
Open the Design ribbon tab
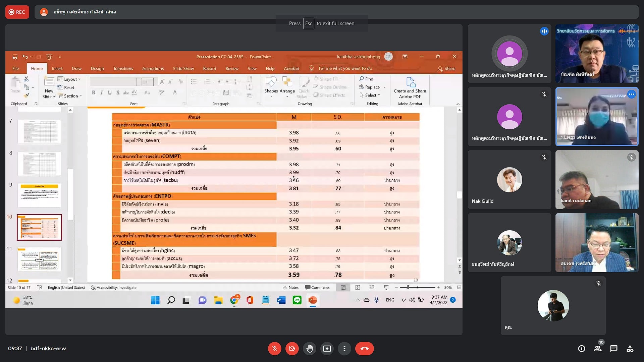(97, 68)
